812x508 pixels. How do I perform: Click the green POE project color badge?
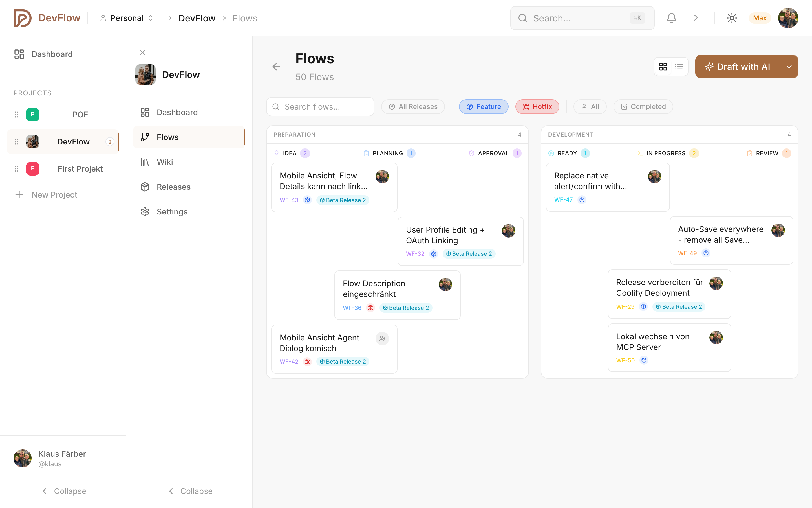coord(32,115)
